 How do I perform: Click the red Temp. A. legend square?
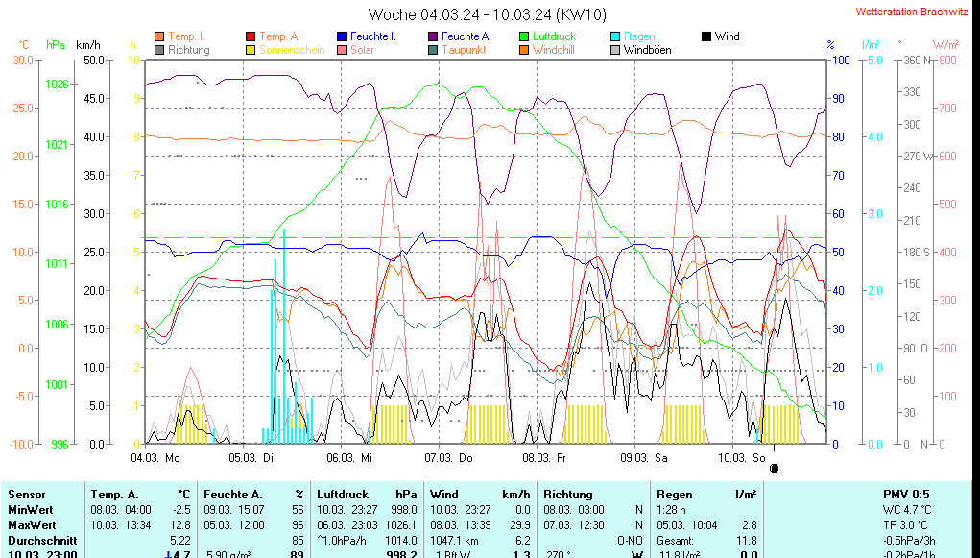coord(251,36)
